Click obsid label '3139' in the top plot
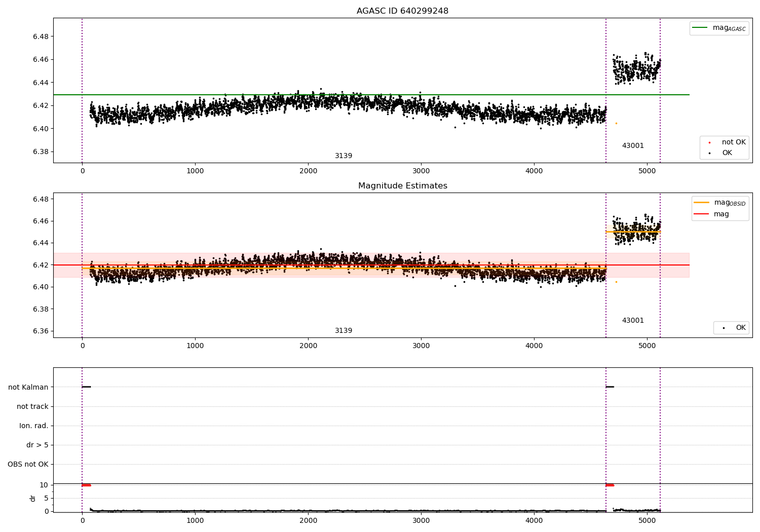Screen dimensions: 760x532 point(344,156)
